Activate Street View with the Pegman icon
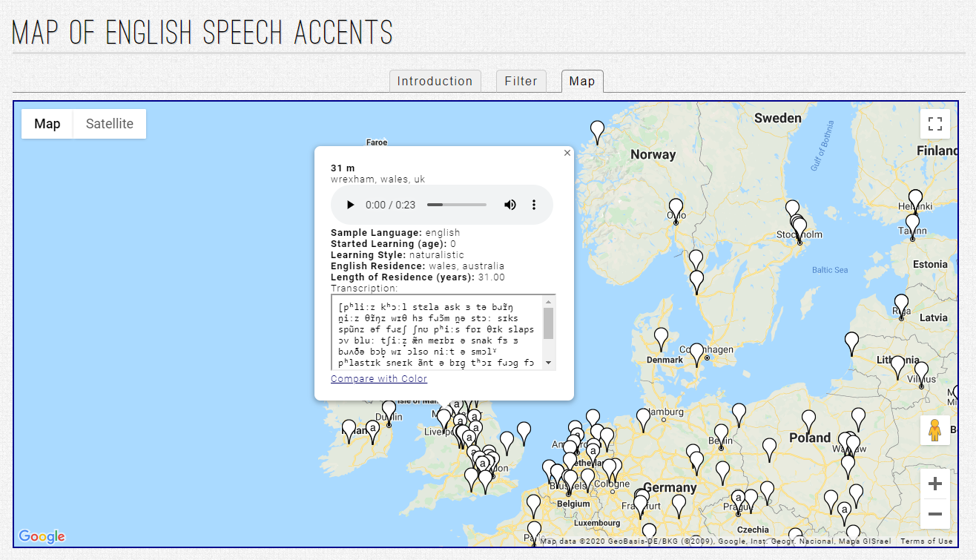The height and width of the screenshot is (560, 976). pyautogui.click(x=935, y=430)
